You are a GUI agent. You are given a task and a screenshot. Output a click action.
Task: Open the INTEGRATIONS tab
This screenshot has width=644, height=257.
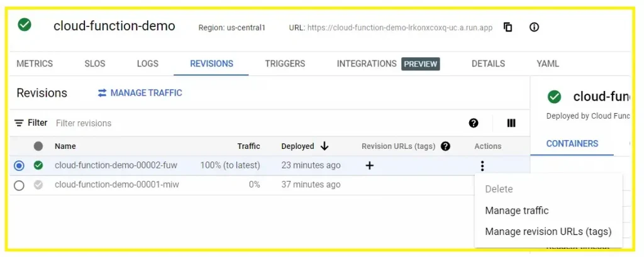coord(367,63)
